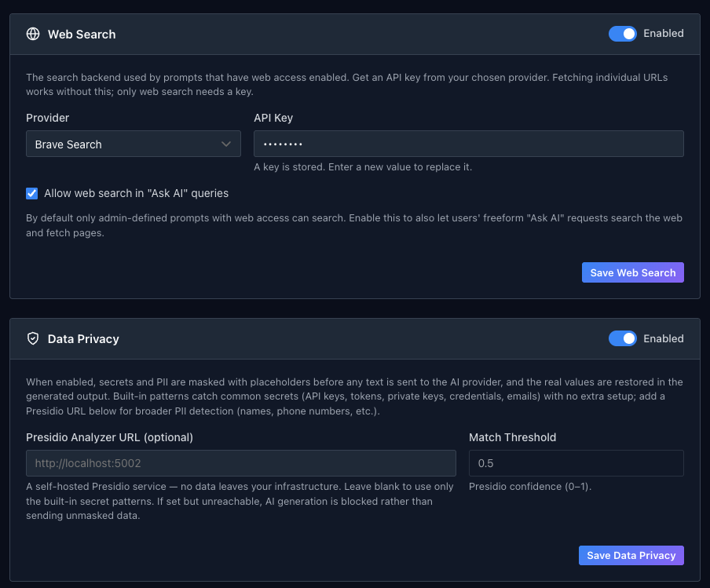Click the API Key field label
Viewport: 710px width, 588px height.
(273, 118)
